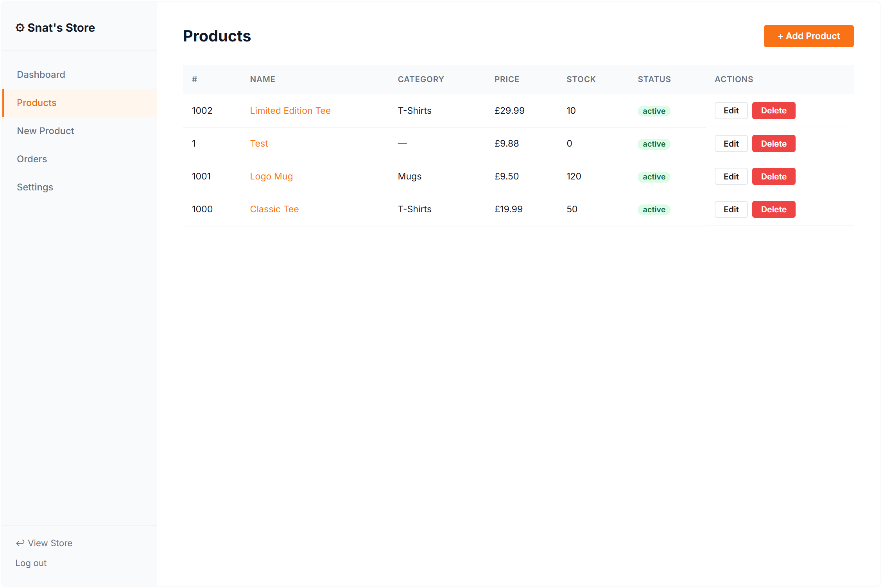Edit the Limited Edition Tee product
Viewport: 882px width, 588px height.
(731, 111)
